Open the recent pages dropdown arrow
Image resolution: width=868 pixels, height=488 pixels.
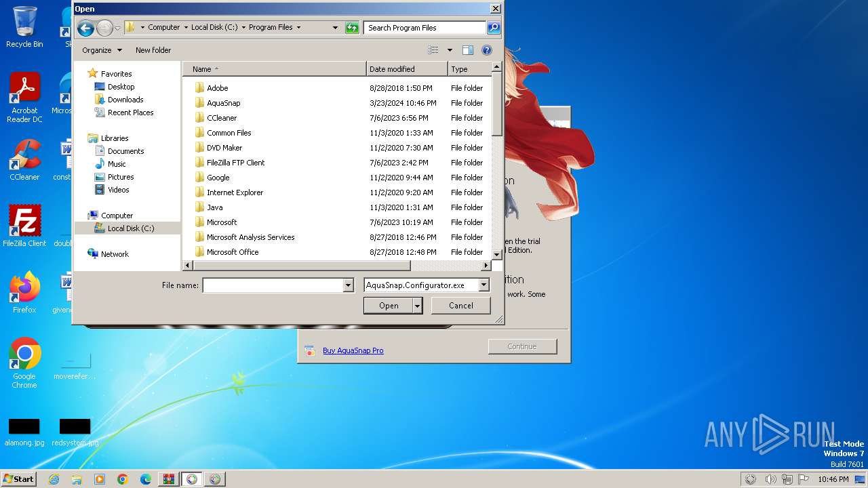tap(118, 28)
